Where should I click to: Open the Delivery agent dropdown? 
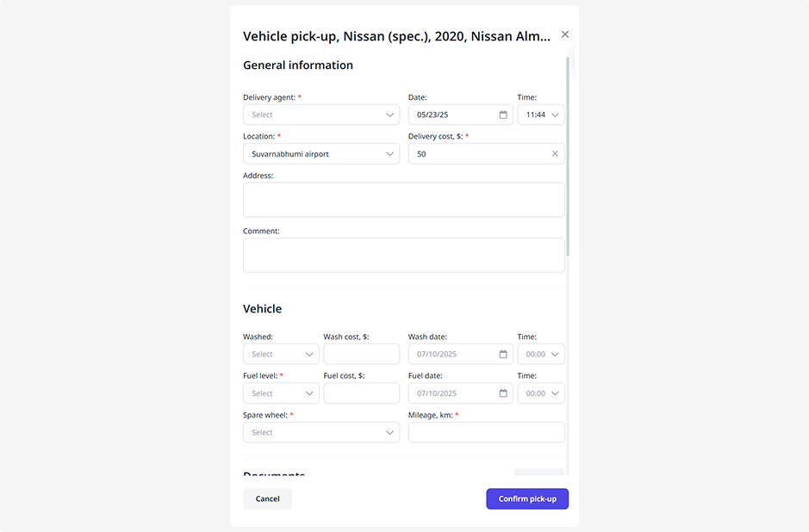[x=320, y=114]
